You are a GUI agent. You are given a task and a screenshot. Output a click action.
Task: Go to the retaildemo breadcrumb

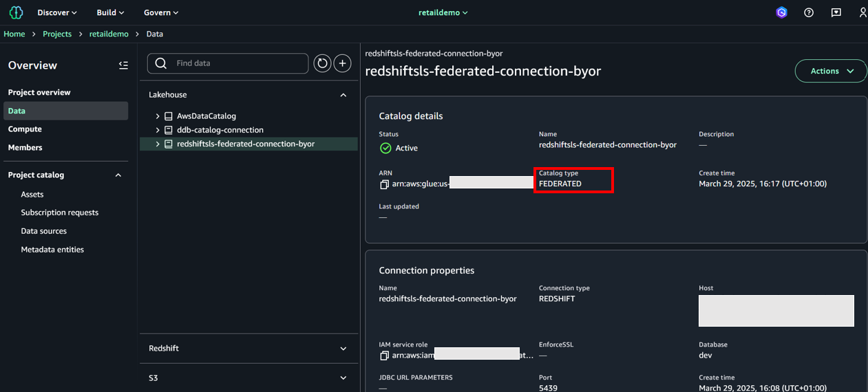tap(109, 34)
